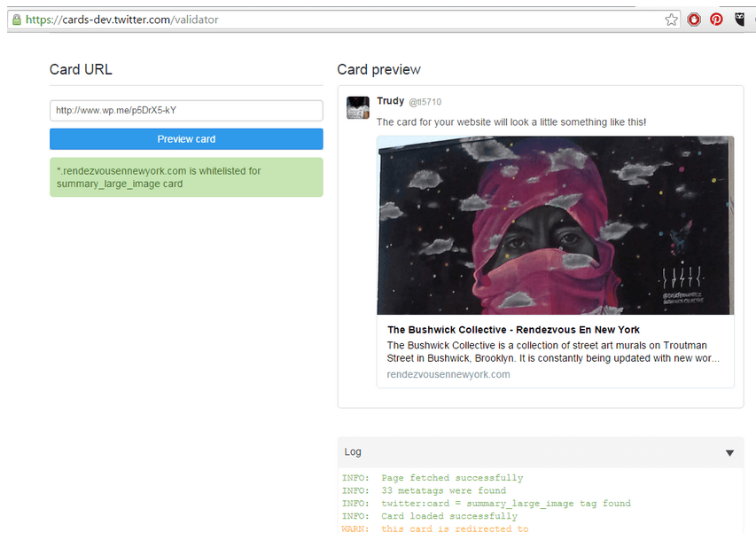Click the mural card preview image
The height and width of the screenshot is (540, 756).
pos(555,225)
